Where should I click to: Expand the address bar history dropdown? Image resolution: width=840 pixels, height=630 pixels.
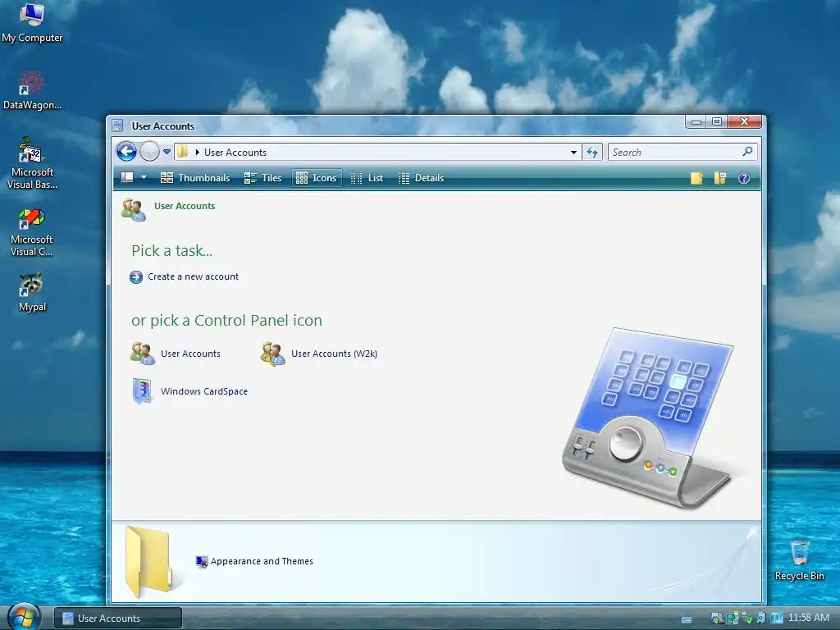[x=573, y=152]
